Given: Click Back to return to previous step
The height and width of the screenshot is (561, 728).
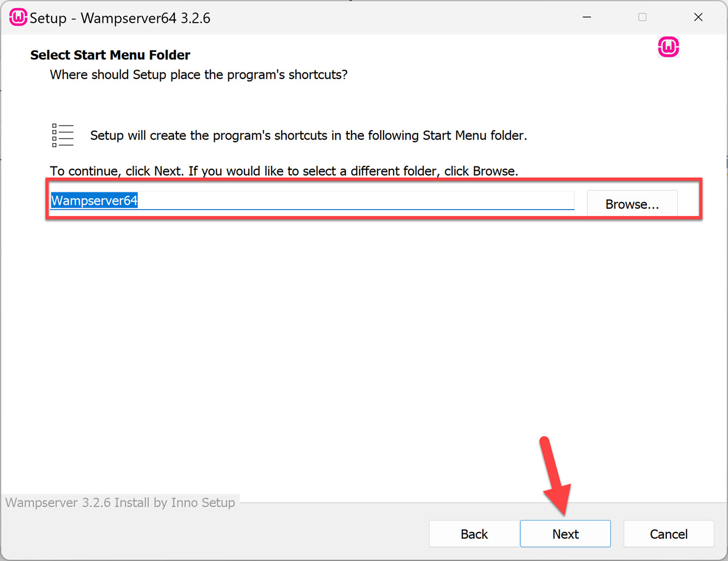Looking at the screenshot, I should click(474, 533).
